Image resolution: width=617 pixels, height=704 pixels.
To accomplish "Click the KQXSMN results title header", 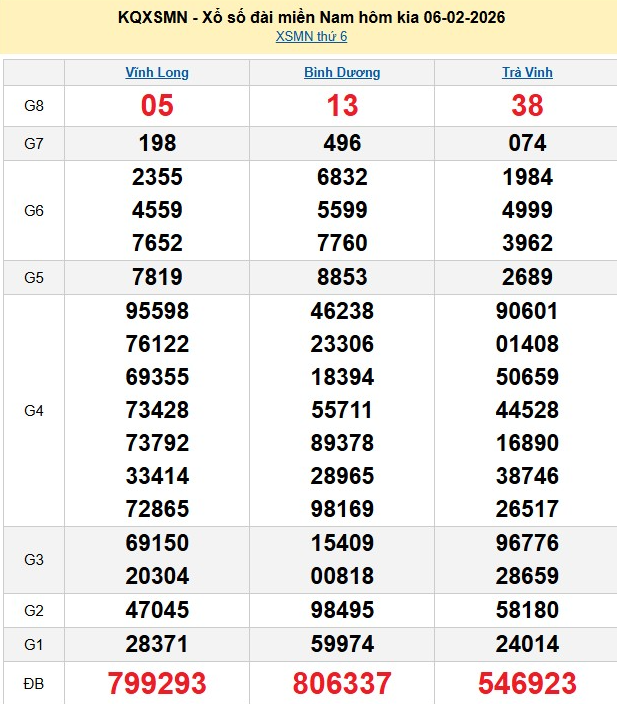I will click(x=311, y=17).
